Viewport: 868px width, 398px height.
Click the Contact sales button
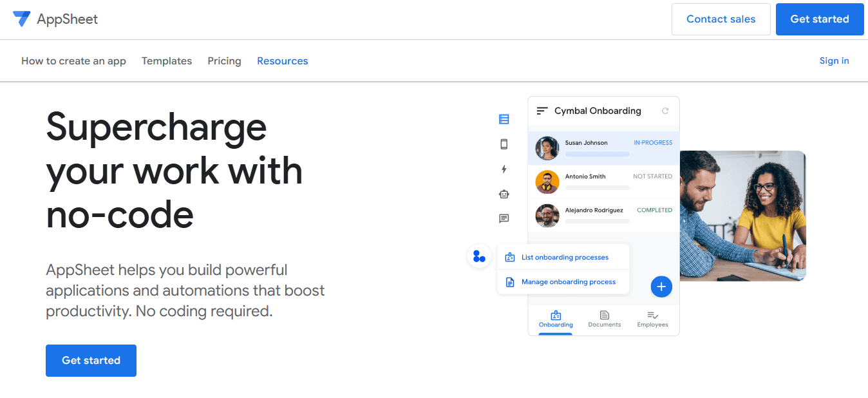(x=721, y=19)
